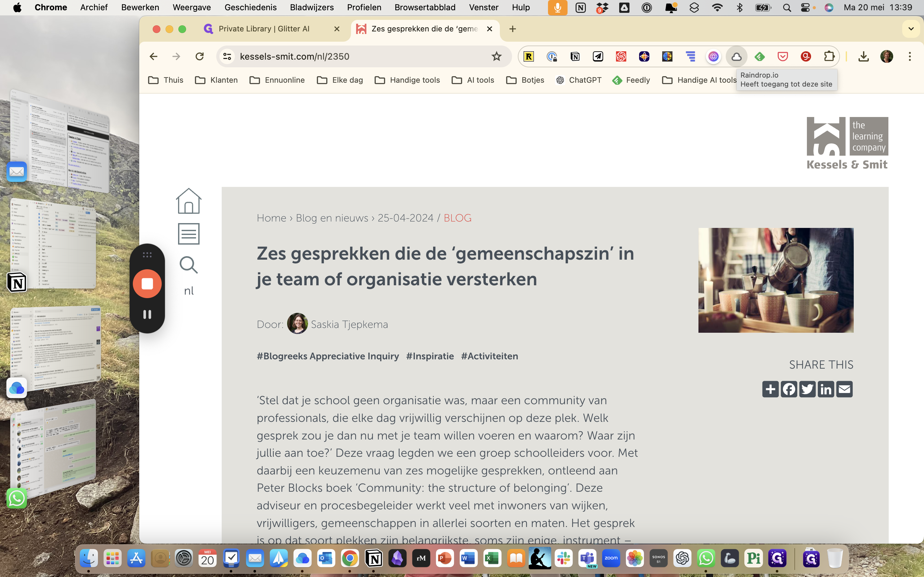The image size is (924, 577).
Task: Open the Bladwijzers menu
Action: click(x=312, y=7)
